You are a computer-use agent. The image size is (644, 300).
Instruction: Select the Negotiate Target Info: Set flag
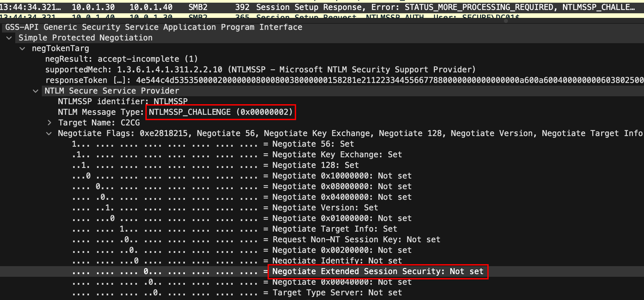334,229
